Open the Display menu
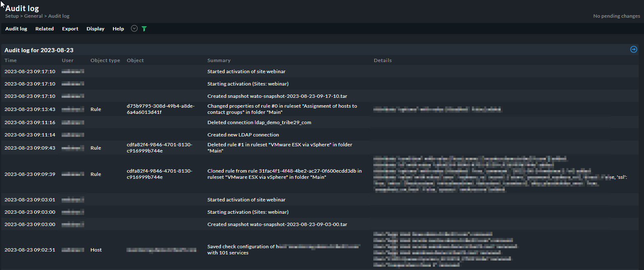Image resolution: width=644 pixels, height=270 pixels. coord(95,29)
